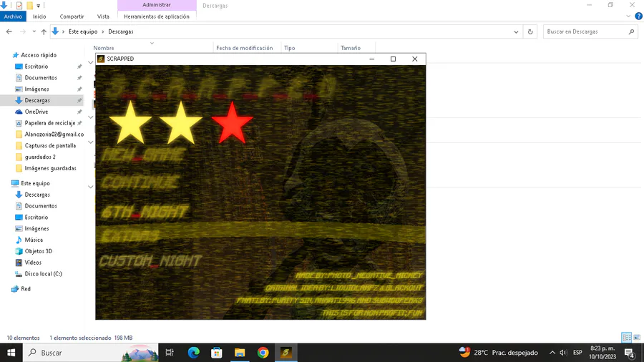Open Documentos under Acceso rápido
The image size is (644, 362).
click(x=41, y=77)
